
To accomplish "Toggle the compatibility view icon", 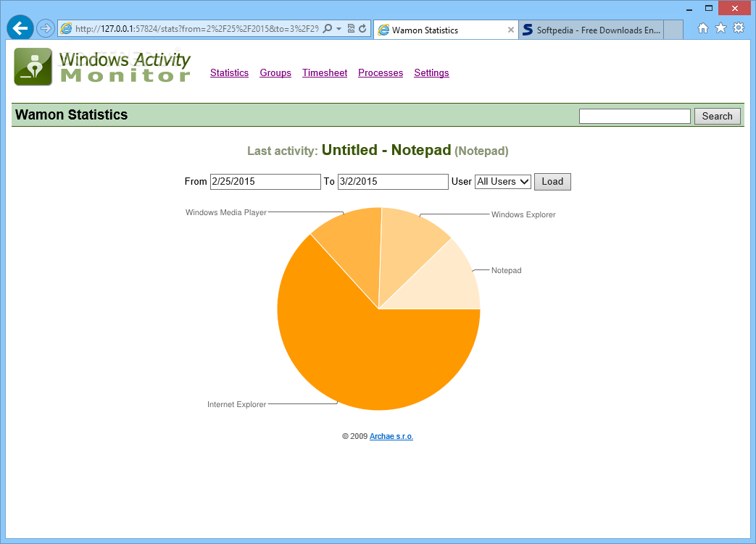I will 351,28.
